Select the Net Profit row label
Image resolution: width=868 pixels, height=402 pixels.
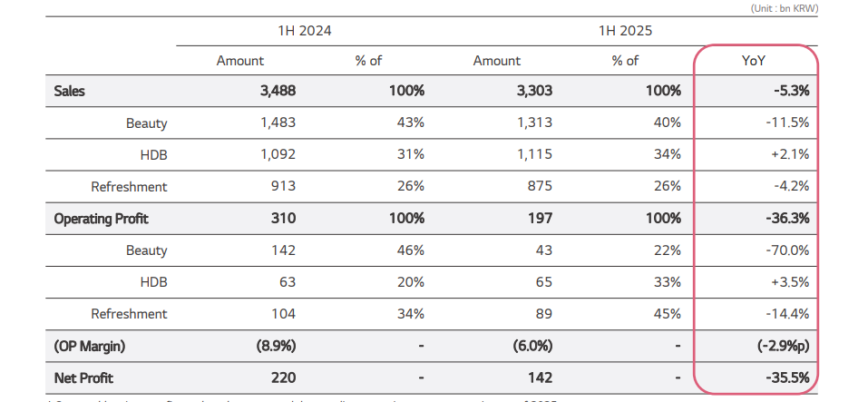[x=83, y=377]
